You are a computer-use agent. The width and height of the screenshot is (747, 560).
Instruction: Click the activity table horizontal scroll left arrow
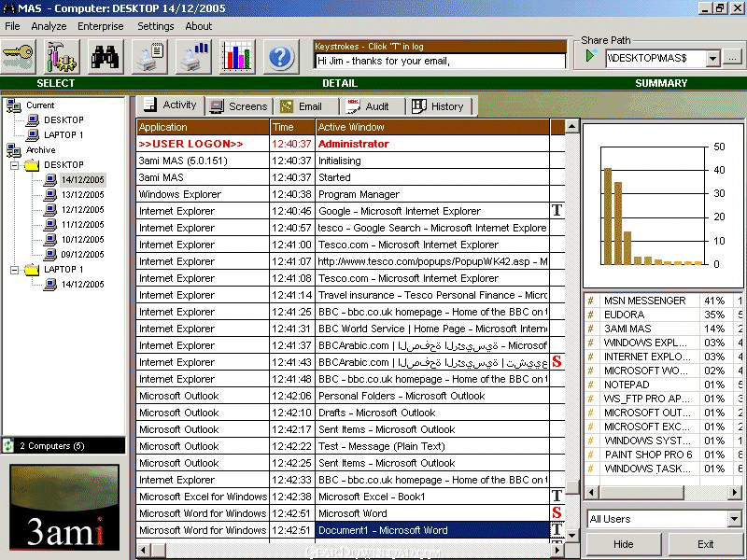pyautogui.click(x=144, y=550)
